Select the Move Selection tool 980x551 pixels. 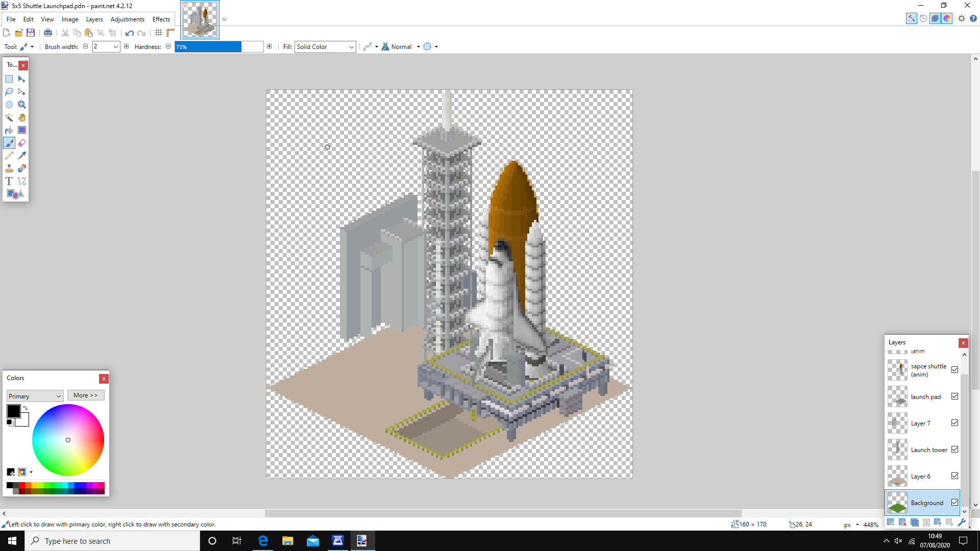pyautogui.click(x=22, y=92)
